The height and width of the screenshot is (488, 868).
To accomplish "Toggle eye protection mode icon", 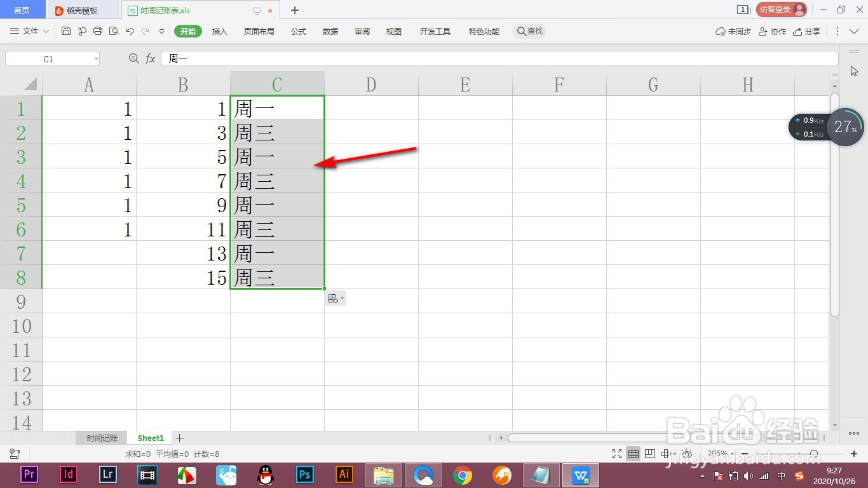I will (x=687, y=454).
